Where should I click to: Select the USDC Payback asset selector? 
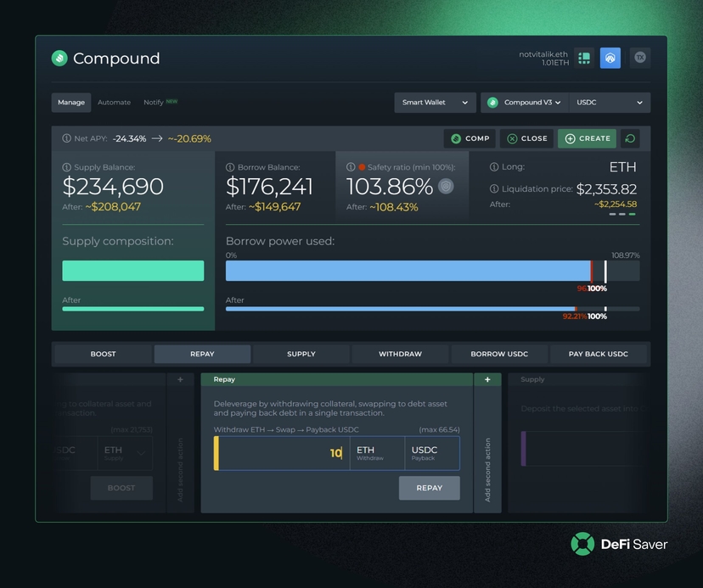click(432, 453)
